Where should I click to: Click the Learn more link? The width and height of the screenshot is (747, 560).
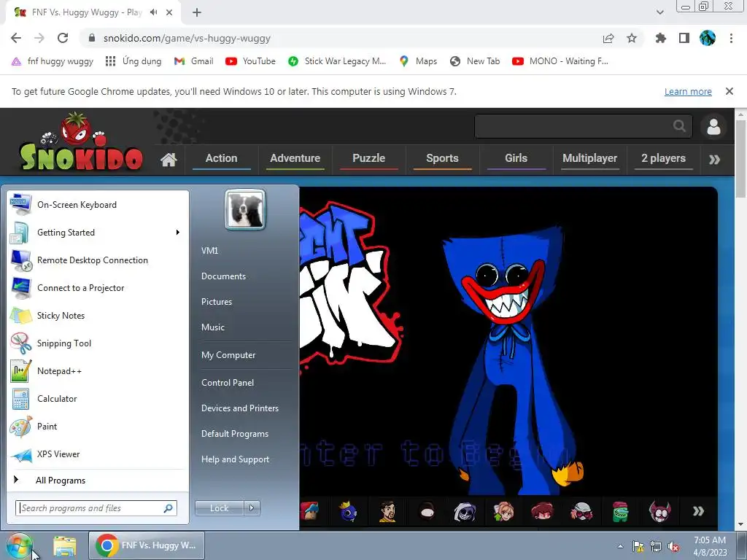coord(688,91)
